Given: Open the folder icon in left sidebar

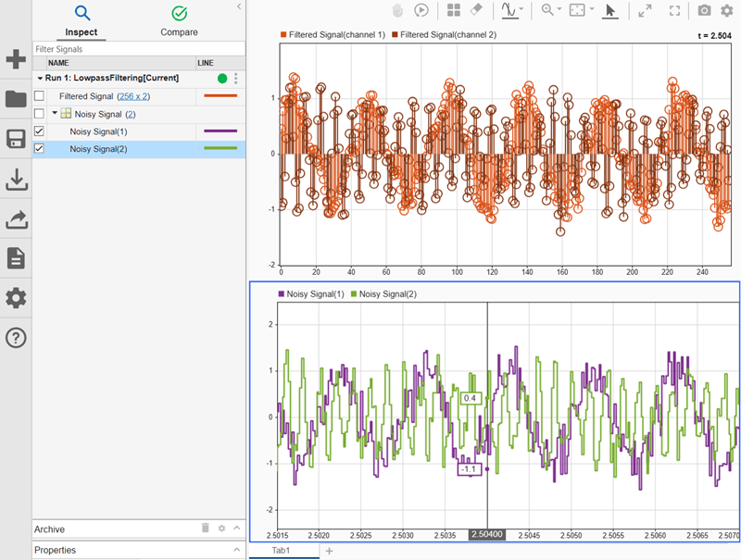Looking at the screenshot, I should tap(16, 99).
